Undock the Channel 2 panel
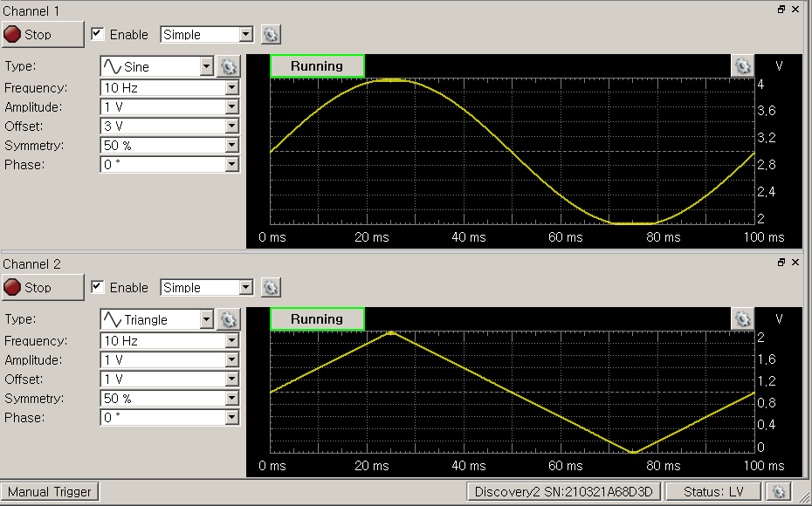 (x=781, y=263)
